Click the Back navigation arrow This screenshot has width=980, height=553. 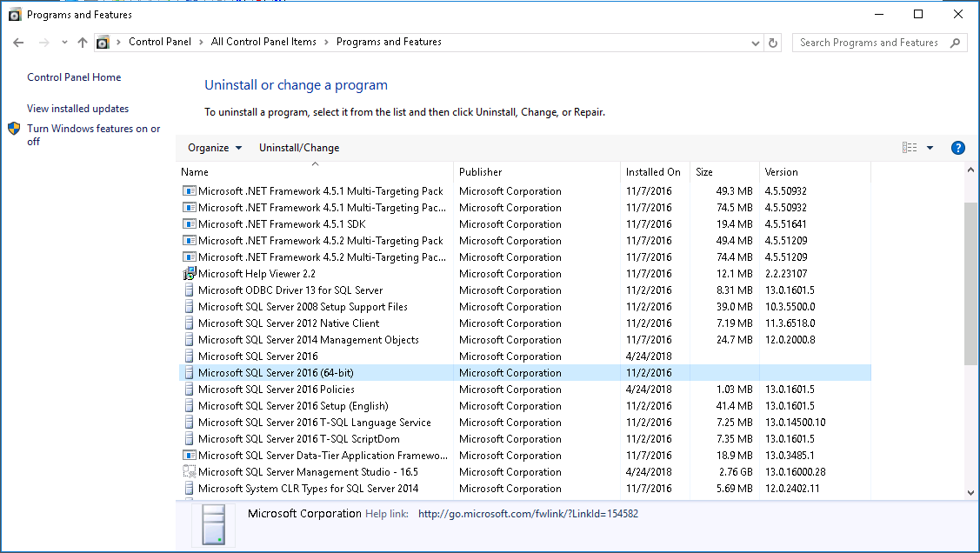point(18,43)
